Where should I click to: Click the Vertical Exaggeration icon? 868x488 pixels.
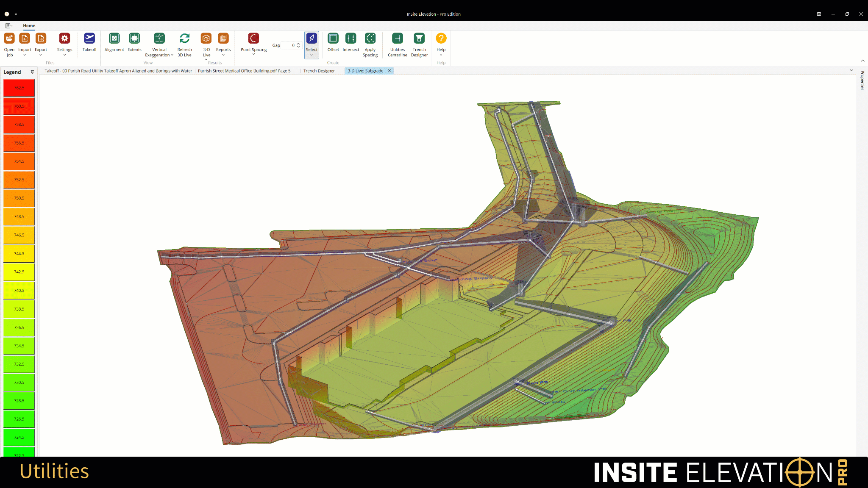tap(159, 39)
